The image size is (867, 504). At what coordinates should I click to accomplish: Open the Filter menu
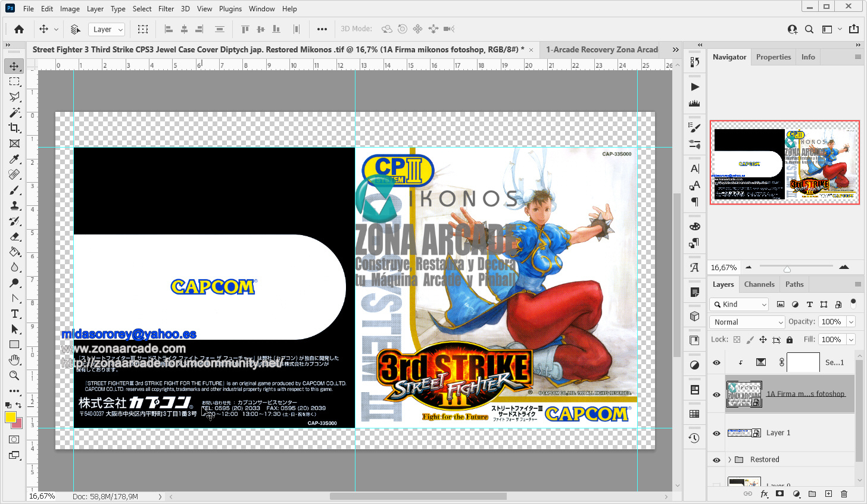(x=166, y=8)
